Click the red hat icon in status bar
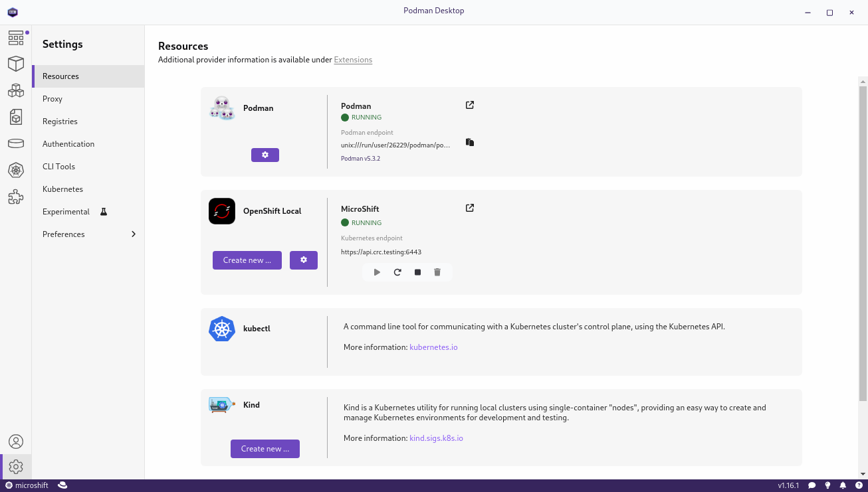This screenshot has width=868, height=492. (62, 485)
